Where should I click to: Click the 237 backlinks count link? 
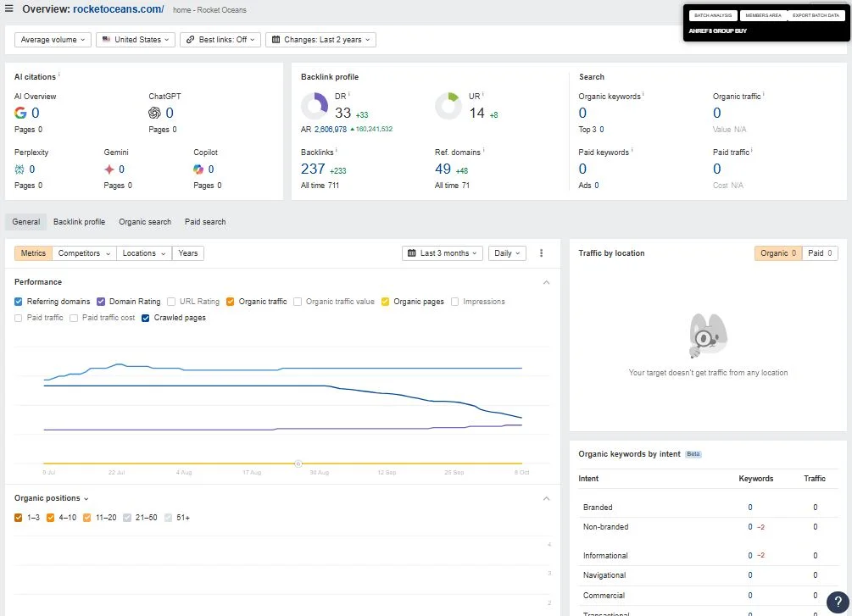[313, 169]
